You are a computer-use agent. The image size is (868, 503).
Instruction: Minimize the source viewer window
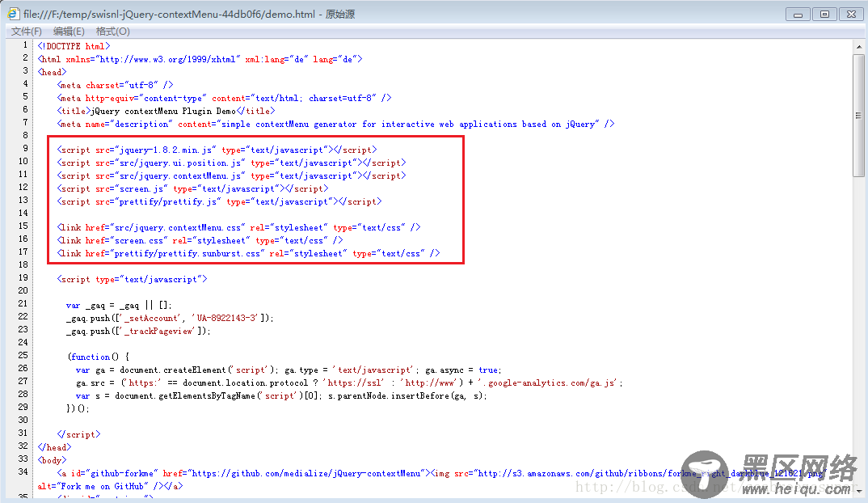[x=798, y=15]
